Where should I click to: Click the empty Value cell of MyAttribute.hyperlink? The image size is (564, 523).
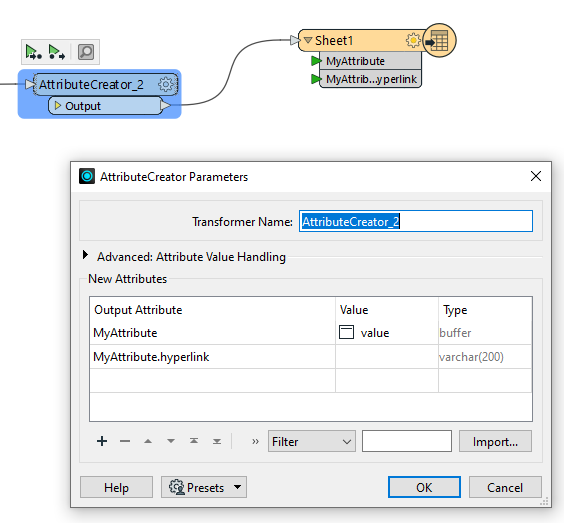point(387,356)
